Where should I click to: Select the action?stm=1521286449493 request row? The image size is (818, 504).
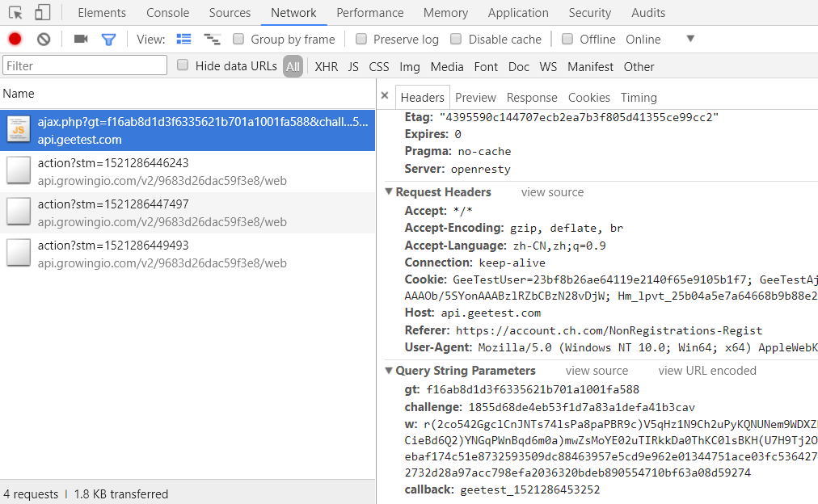[188, 254]
